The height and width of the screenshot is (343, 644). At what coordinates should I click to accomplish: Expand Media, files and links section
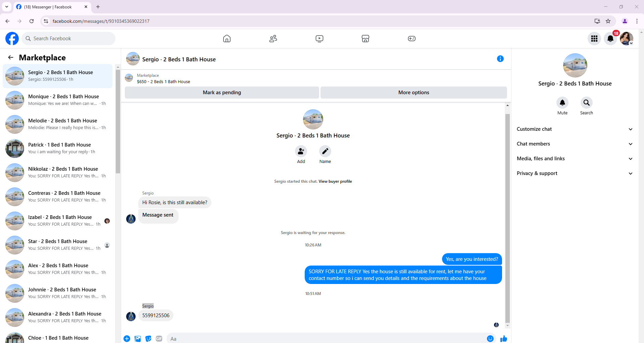(575, 159)
